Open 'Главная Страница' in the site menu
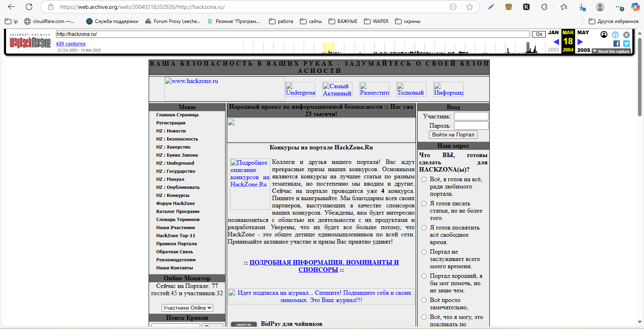Viewport: 644px width, 329px height. 177,115
